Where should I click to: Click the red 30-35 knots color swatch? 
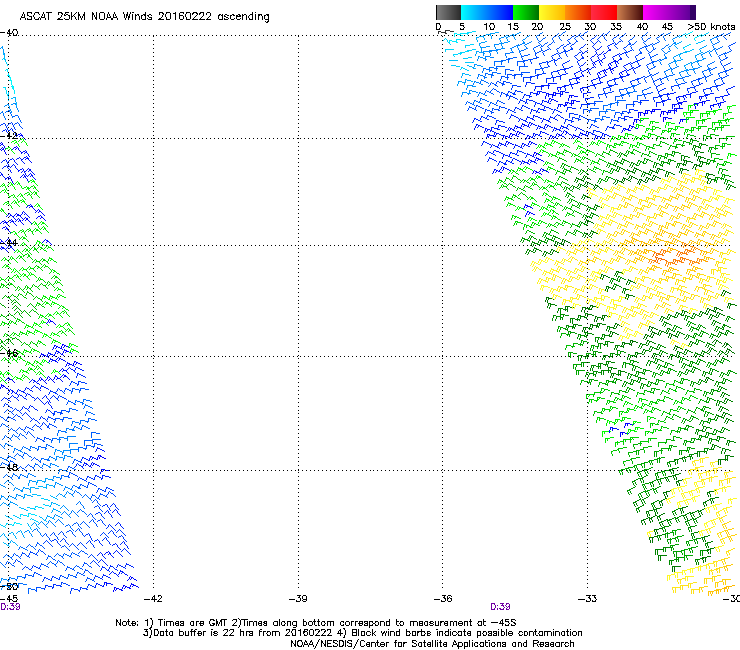pos(604,12)
